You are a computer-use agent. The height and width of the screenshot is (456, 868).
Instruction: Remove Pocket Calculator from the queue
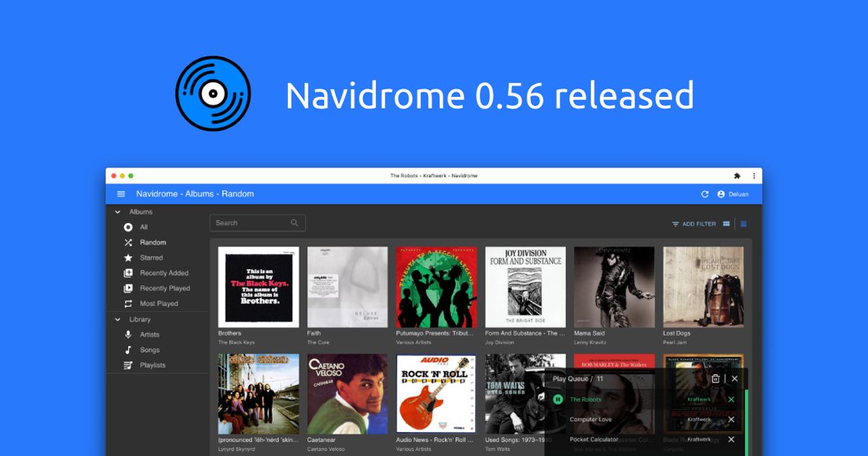tap(731, 439)
